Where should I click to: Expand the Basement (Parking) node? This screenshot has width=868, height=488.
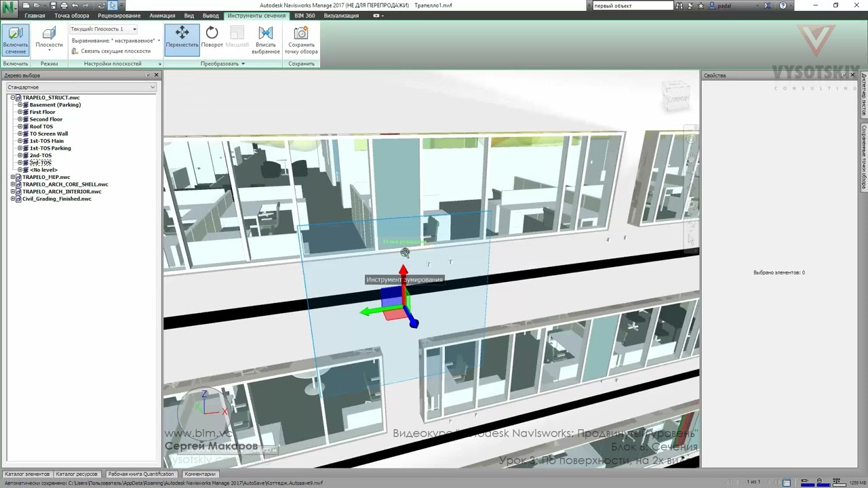tap(20, 105)
